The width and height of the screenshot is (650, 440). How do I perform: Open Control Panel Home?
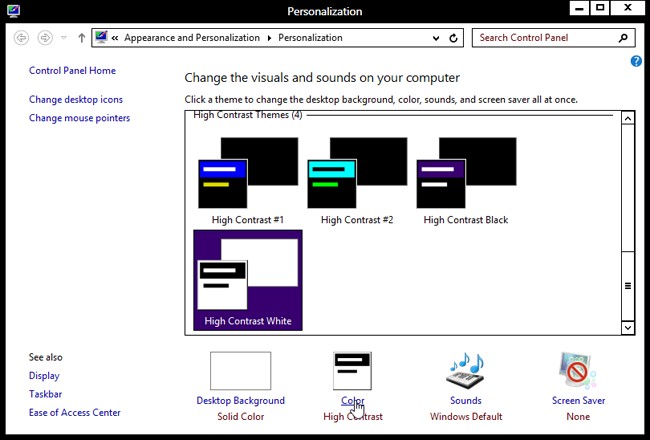pyautogui.click(x=72, y=70)
